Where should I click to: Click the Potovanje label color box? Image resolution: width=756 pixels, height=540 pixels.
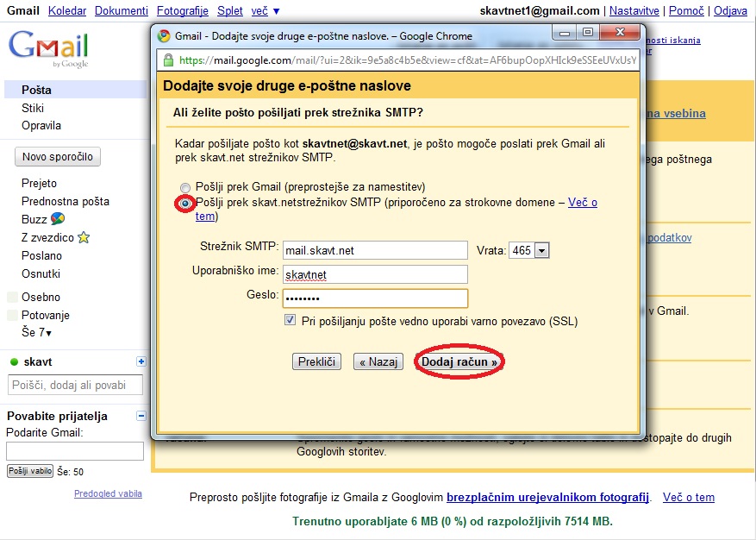click(13, 315)
